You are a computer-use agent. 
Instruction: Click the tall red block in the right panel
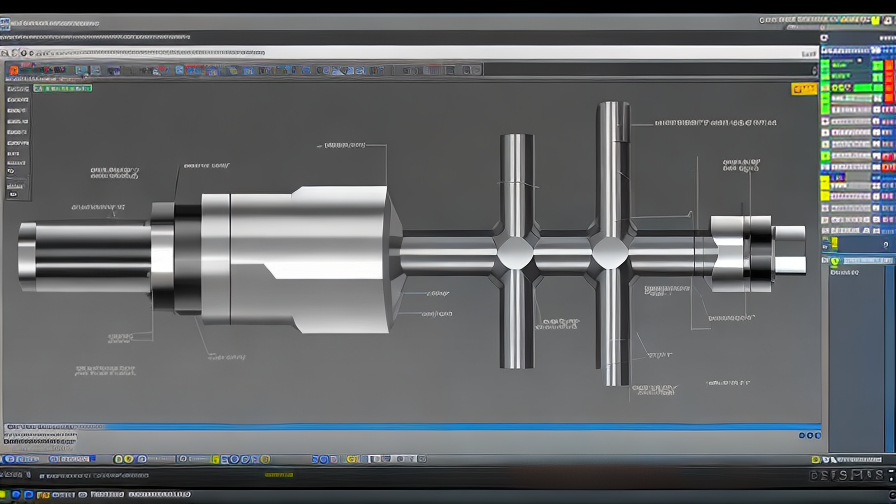point(889,82)
